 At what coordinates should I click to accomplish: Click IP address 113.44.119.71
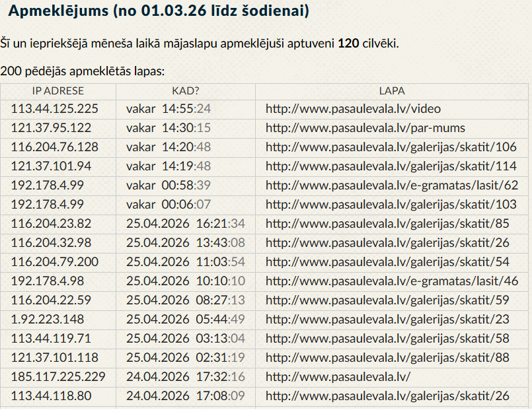click(51, 339)
